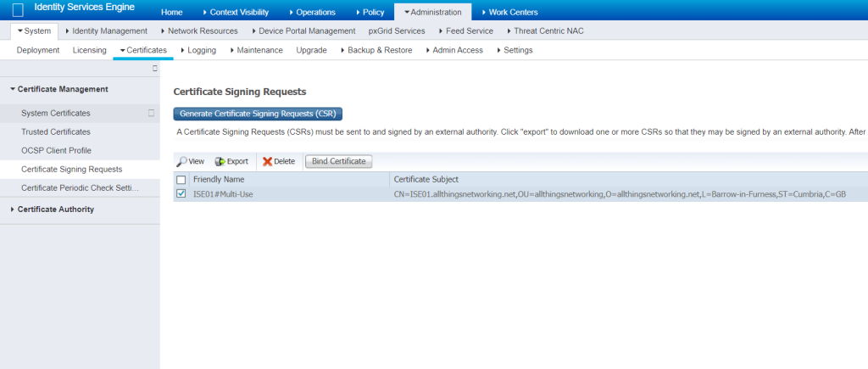868x369 pixels.
Task: Click the View toolbar button label
Action: point(197,162)
